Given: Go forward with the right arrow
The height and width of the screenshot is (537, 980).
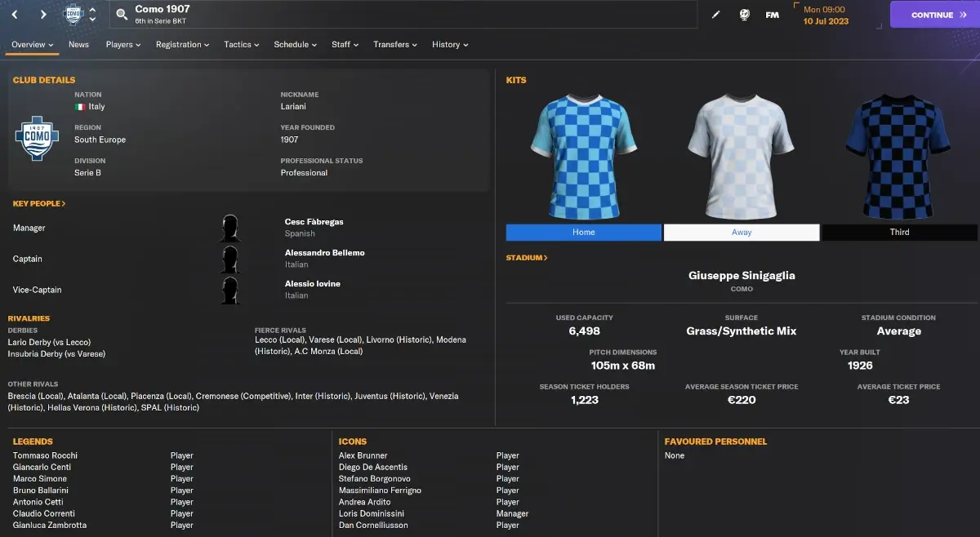Looking at the screenshot, I should tap(42, 15).
